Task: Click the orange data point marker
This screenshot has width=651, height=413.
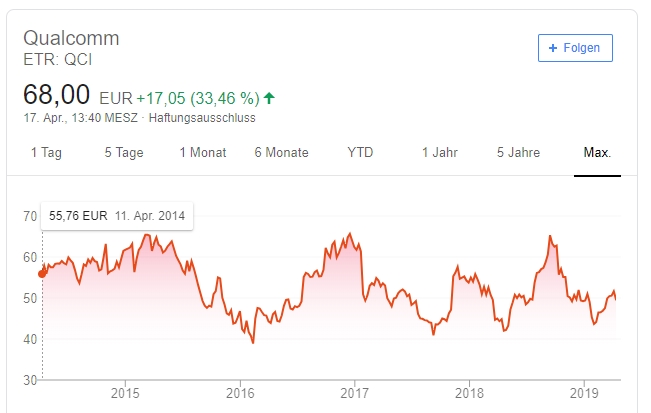Action: (42, 274)
